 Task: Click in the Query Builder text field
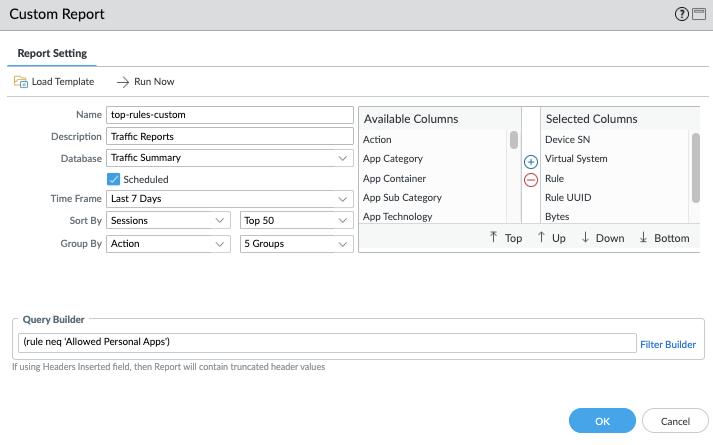point(325,344)
